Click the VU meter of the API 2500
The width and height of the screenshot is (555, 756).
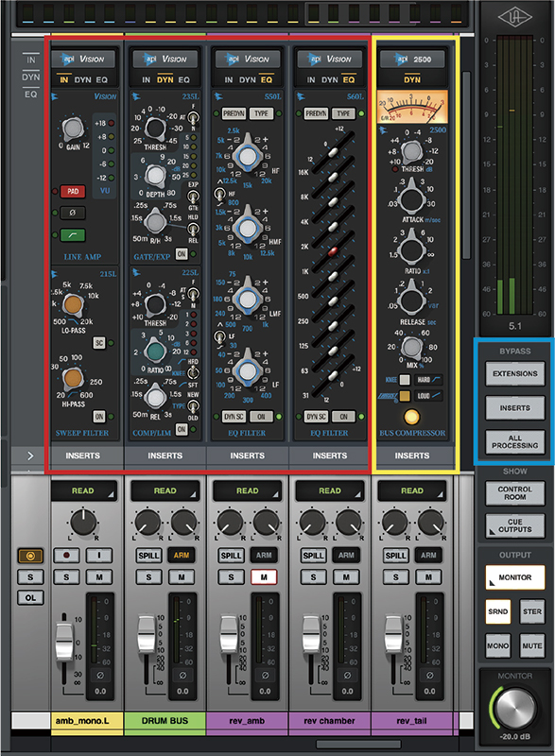click(412, 107)
